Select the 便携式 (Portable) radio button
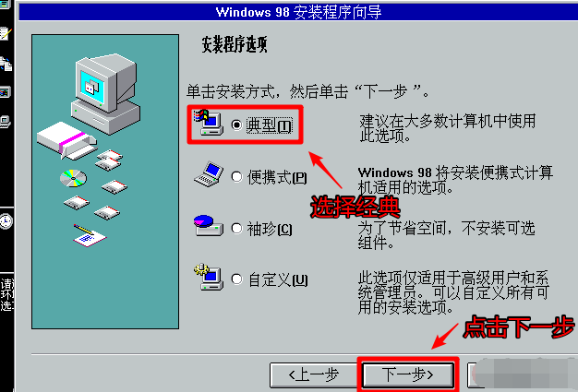Screen dimensions: 578x392 pos(236,177)
